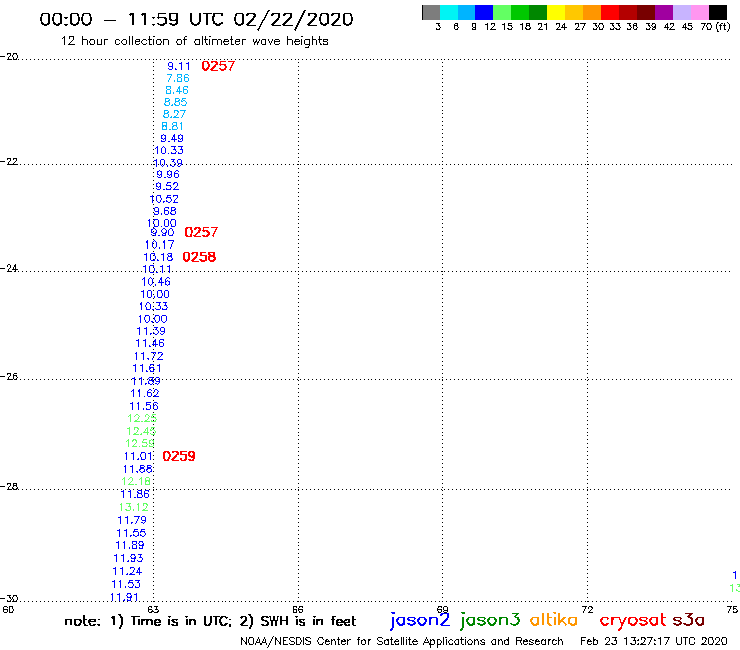This screenshot has width=740, height=650.
Task: Click the subtitle about altimeter wave heights
Action: point(194,41)
